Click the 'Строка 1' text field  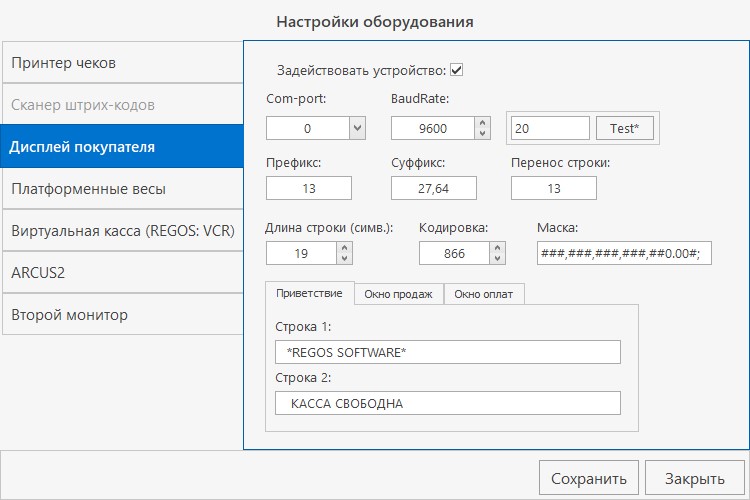tap(447, 352)
